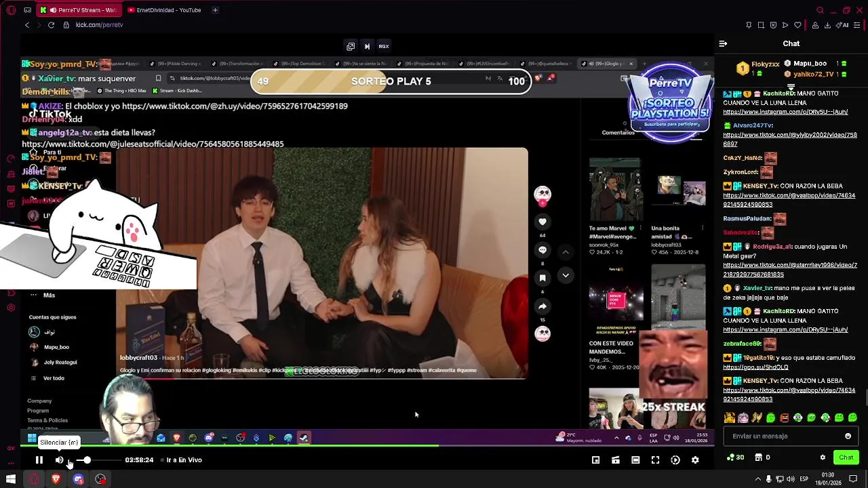
Task: Go back to the previous page
Action: tap(27, 25)
